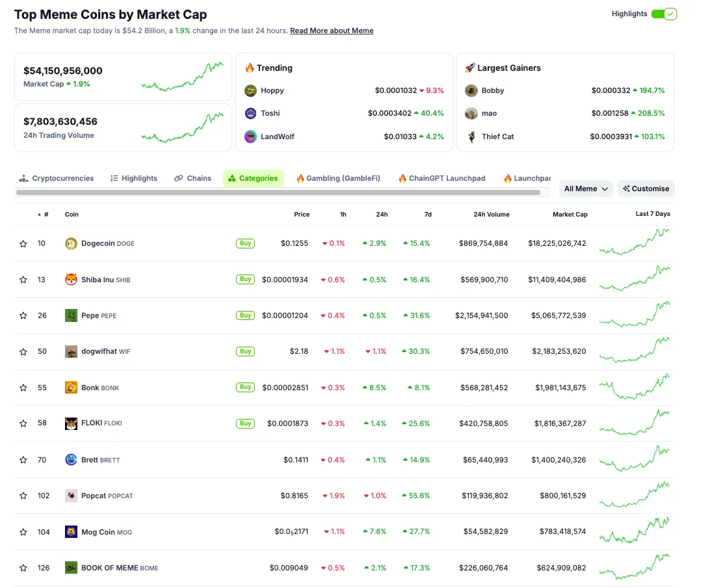Star Dogecoin as a favorite
The image size is (710, 588).
click(23, 244)
